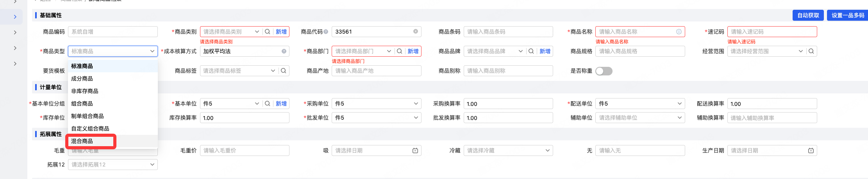
Task: Select 混合商品 from the list
Action: click(x=82, y=141)
